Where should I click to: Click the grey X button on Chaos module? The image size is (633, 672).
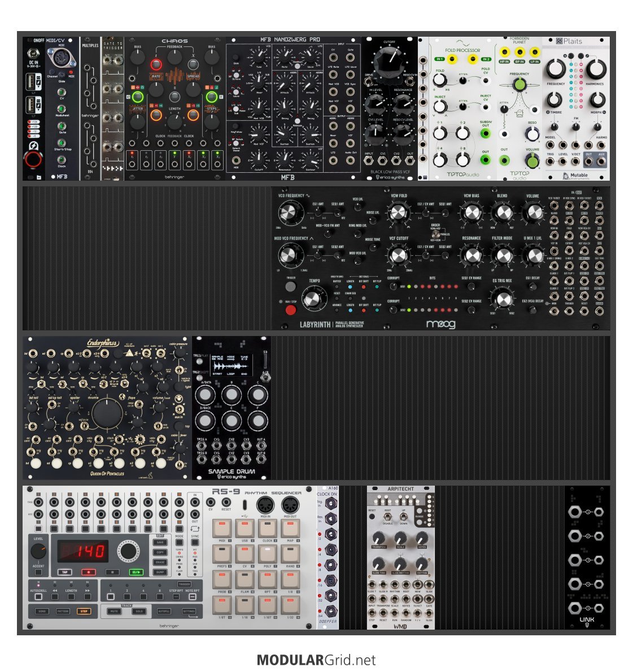point(193,65)
